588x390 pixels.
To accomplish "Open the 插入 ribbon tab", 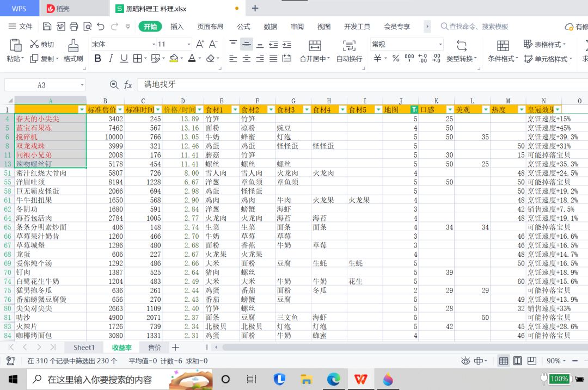I will coord(177,27).
